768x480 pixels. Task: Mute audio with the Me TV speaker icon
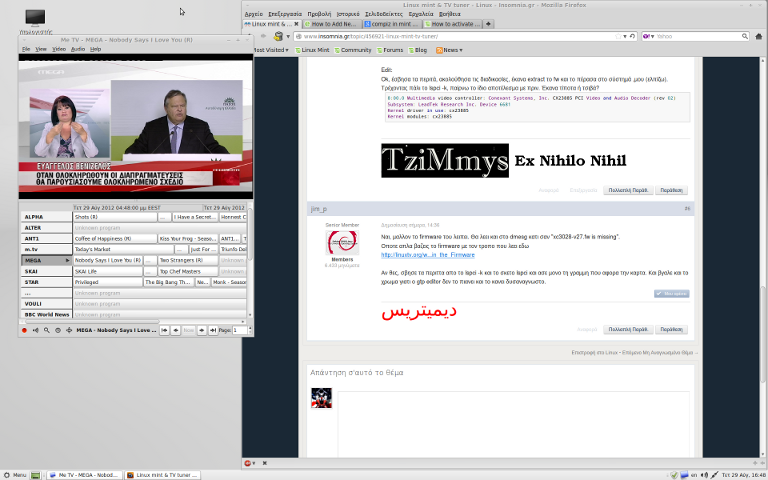click(35, 331)
